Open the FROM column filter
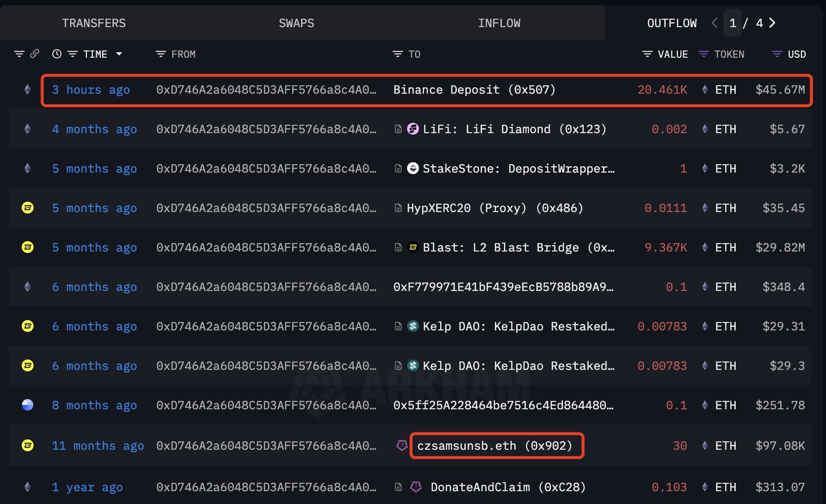 (161, 54)
